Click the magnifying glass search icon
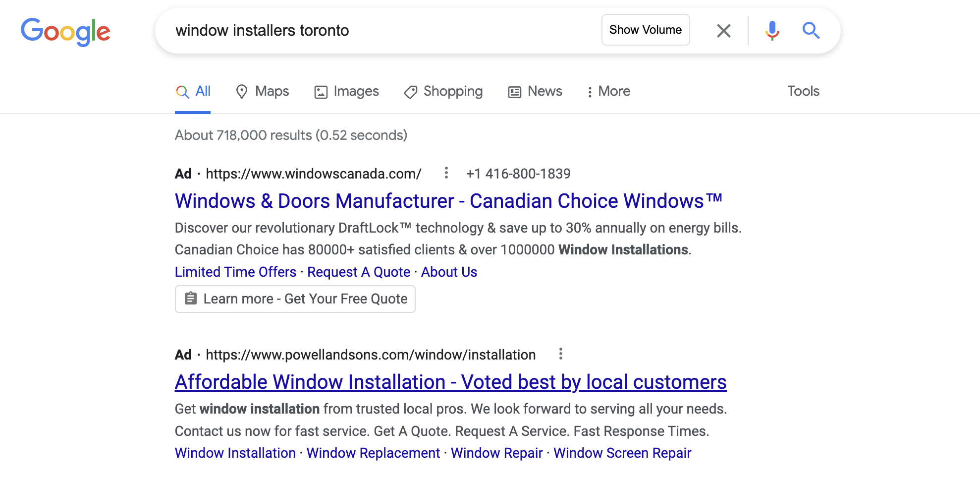This screenshot has height=485, width=980. pos(811,30)
